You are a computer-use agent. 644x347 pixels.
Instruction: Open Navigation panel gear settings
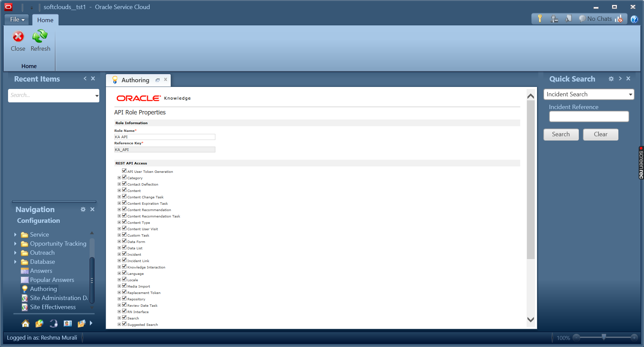83,209
